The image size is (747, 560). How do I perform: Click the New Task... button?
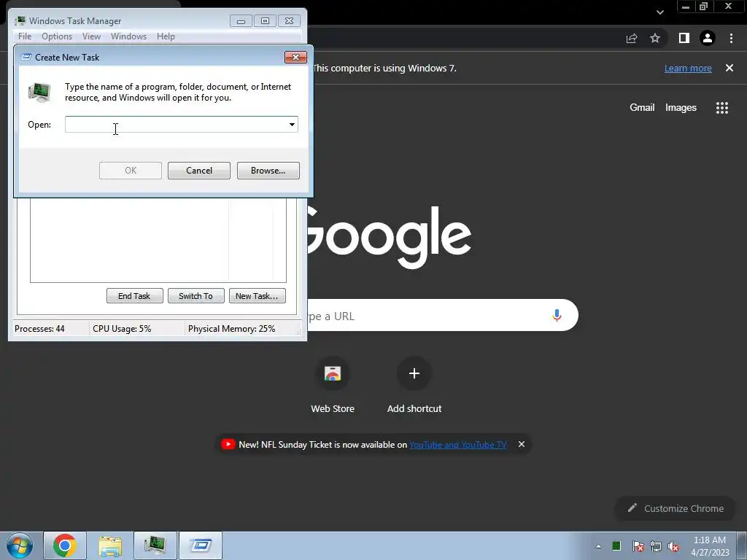pos(258,296)
